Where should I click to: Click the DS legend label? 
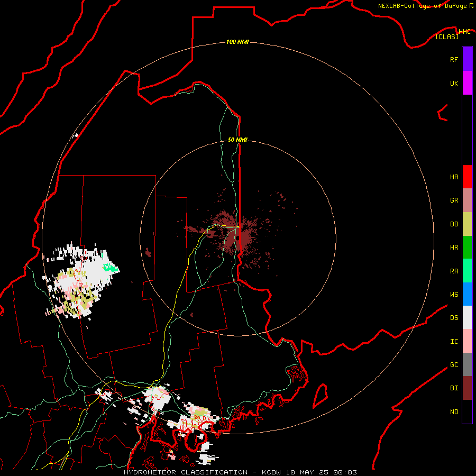[x=454, y=318]
